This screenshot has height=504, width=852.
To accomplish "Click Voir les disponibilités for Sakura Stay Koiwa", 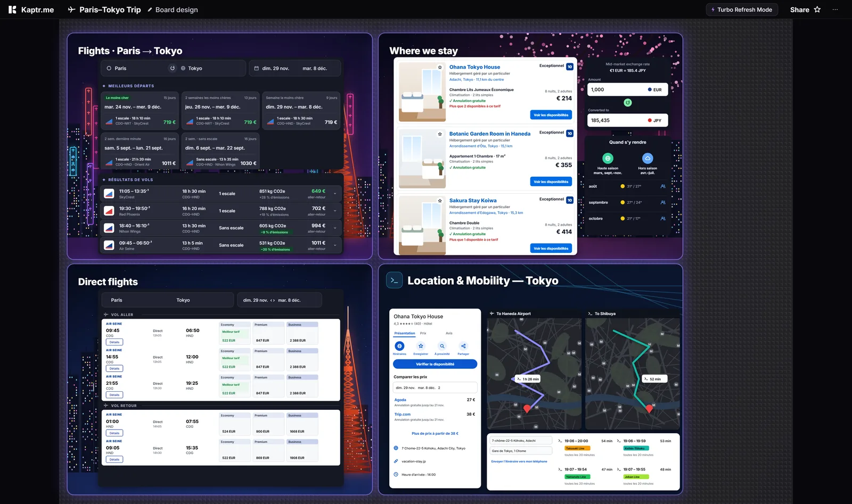I will click(x=551, y=248).
